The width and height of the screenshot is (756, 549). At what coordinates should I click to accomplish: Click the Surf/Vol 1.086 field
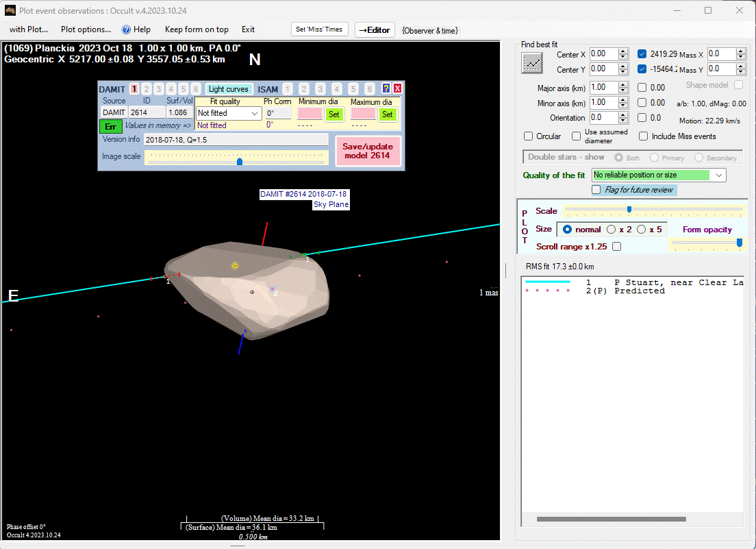(179, 112)
